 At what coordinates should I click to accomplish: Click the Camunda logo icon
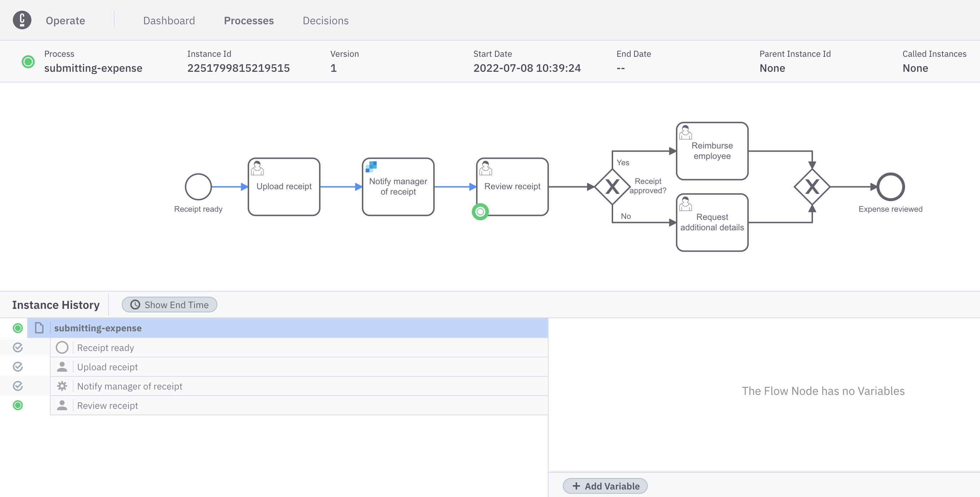click(x=22, y=20)
